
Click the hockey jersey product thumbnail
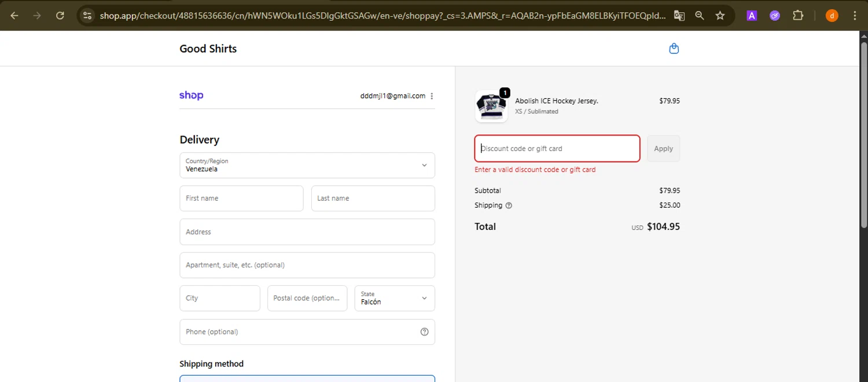click(x=491, y=106)
